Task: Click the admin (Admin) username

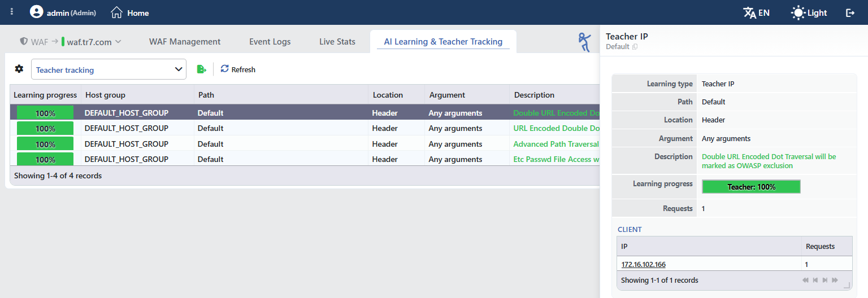Action: click(x=71, y=12)
